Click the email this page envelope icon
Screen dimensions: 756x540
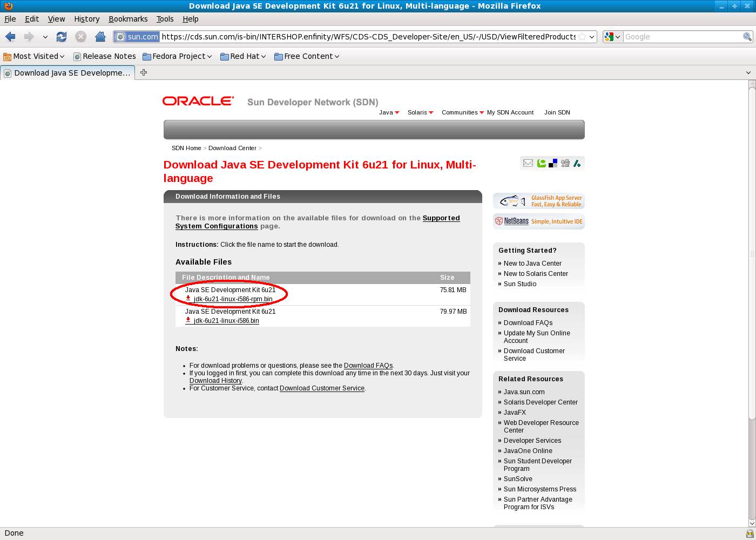(528, 163)
